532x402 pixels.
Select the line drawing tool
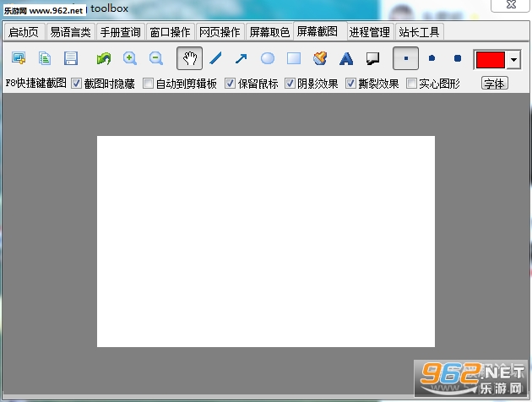[215, 58]
